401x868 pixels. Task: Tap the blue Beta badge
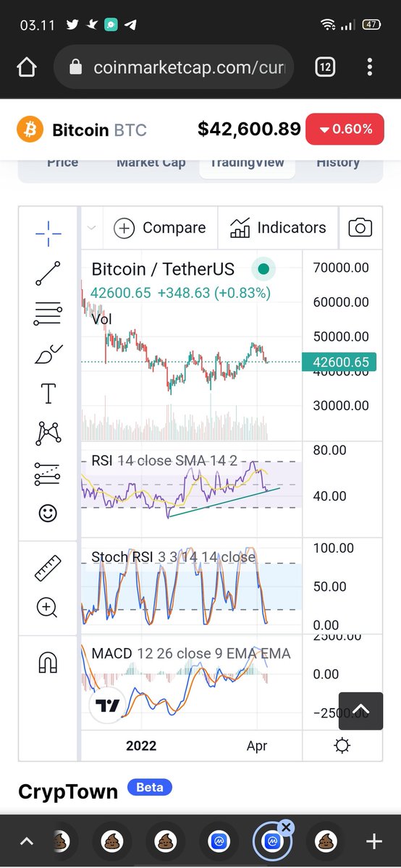[x=150, y=787]
